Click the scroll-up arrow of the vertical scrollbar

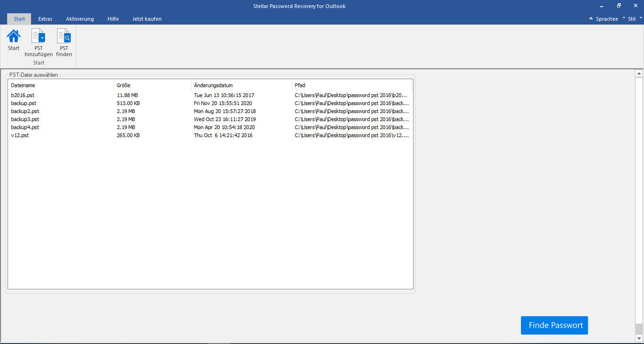639,74
